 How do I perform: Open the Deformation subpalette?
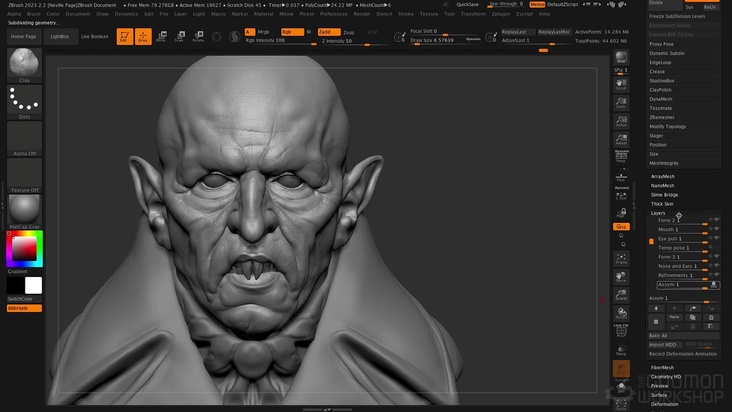[x=664, y=404]
